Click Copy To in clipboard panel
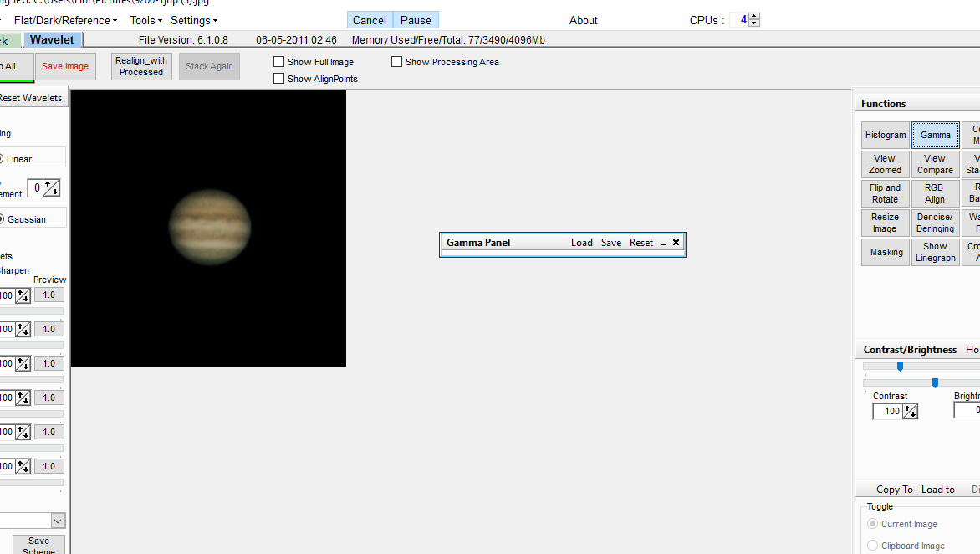Viewport: 980px width, 554px height. coord(895,490)
